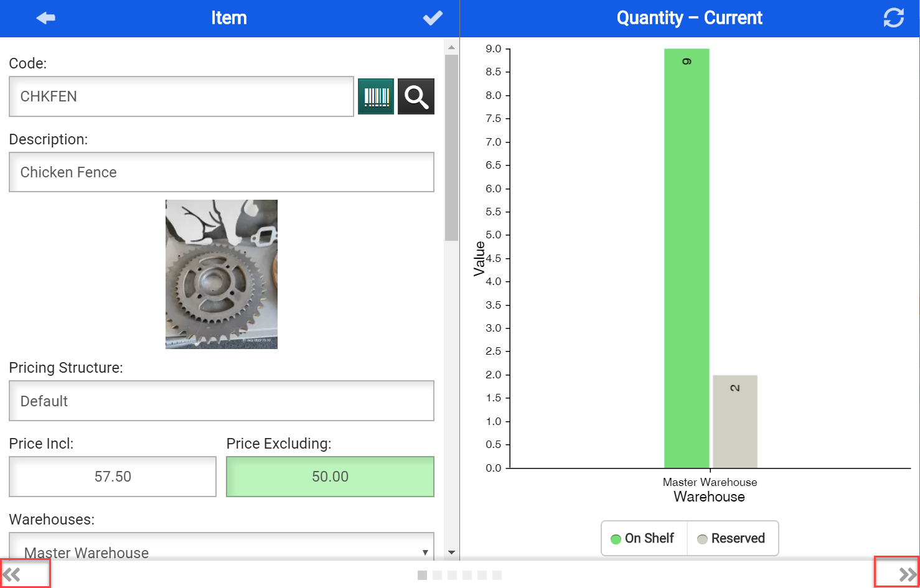Click the scroll-down arrow of item form
The image size is (920, 588).
click(451, 553)
